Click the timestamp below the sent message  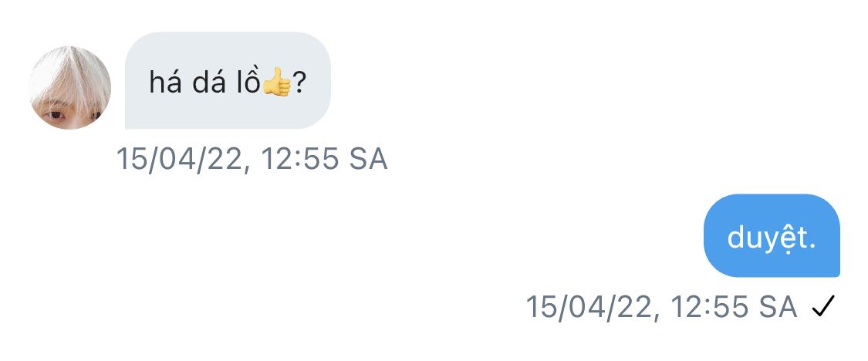pos(661,307)
